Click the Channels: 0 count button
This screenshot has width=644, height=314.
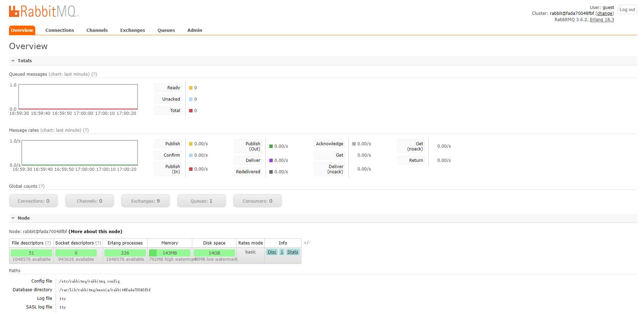click(90, 201)
